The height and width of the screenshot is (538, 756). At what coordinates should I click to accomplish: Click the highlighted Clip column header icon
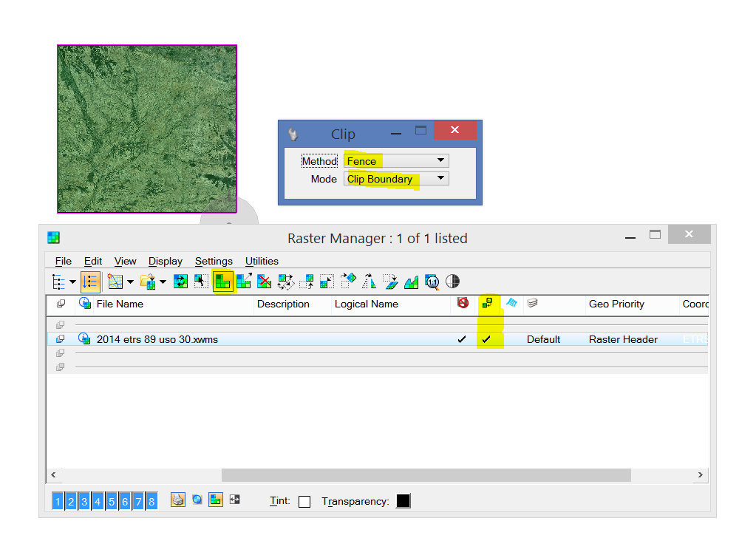(487, 303)
